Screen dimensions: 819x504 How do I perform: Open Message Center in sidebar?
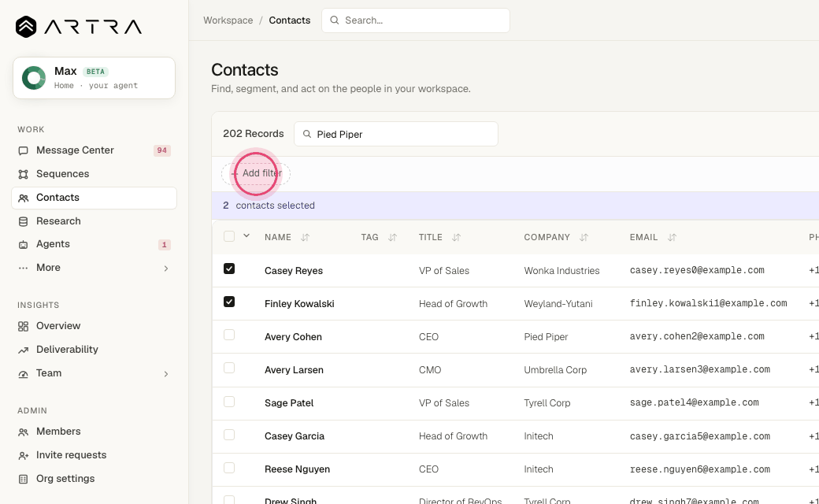[94, 150]
